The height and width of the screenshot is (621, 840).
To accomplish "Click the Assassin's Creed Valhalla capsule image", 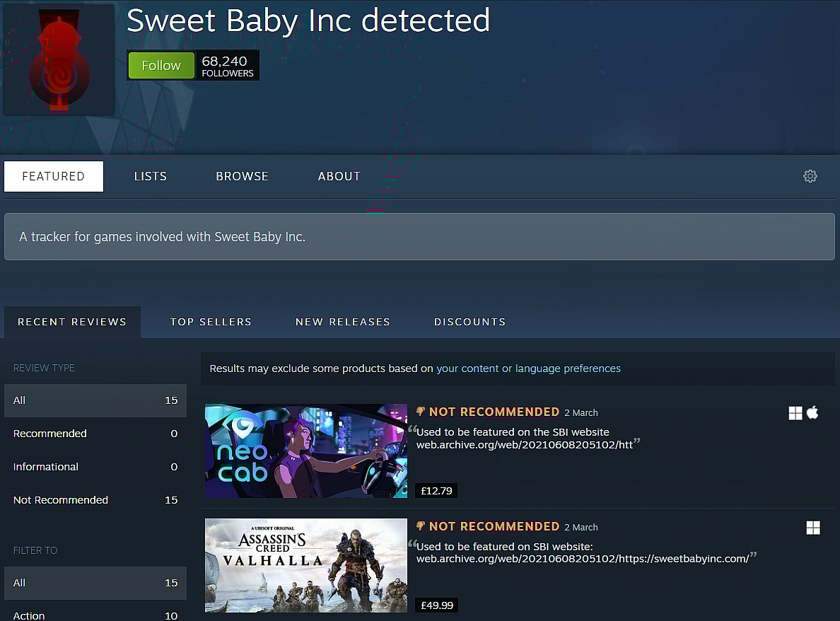I will tap(305, 565).
